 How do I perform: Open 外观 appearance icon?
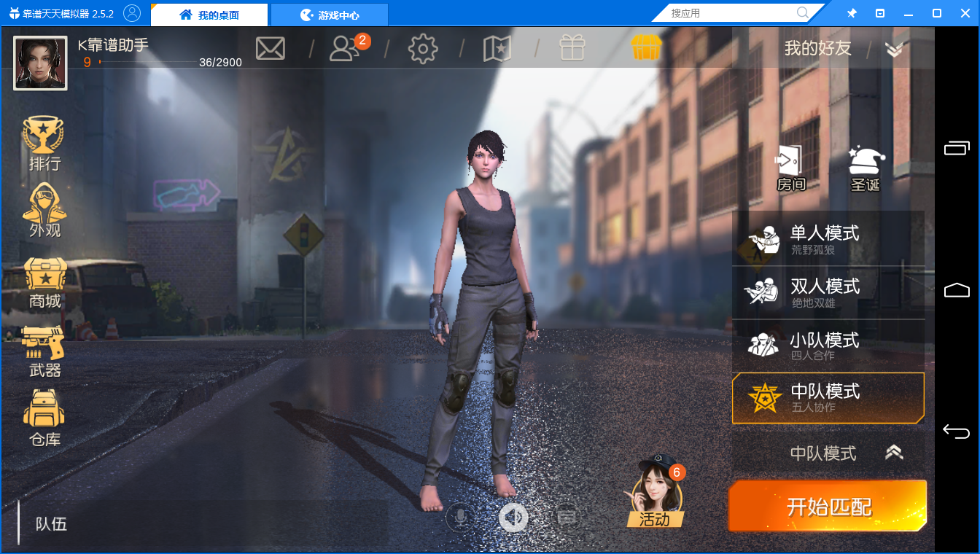coord(44,211)
